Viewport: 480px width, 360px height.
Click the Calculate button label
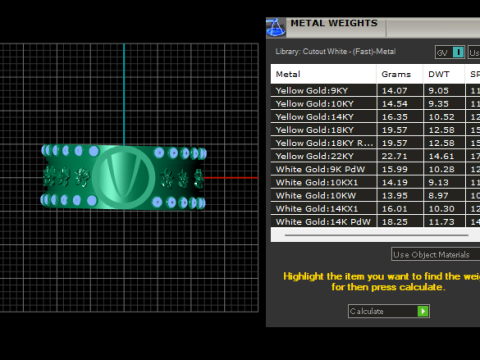pyautogui.click(x=367, y=311)
